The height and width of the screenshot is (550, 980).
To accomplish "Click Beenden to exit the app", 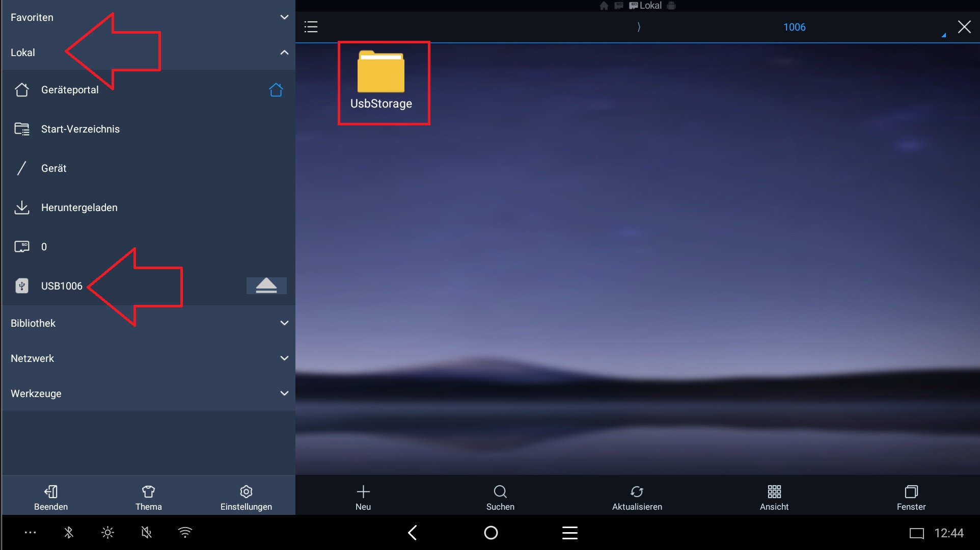I will [51, 498].
